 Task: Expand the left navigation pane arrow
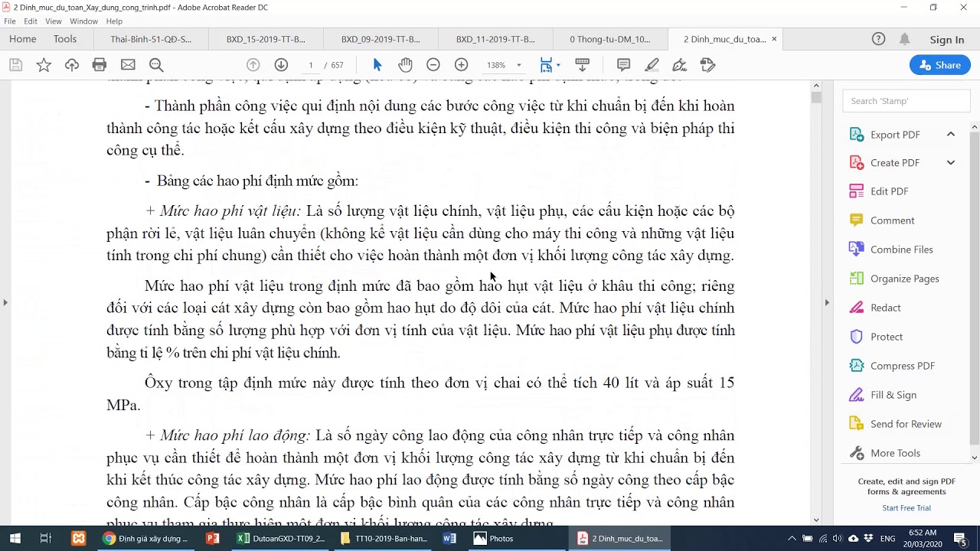(5, 302)
